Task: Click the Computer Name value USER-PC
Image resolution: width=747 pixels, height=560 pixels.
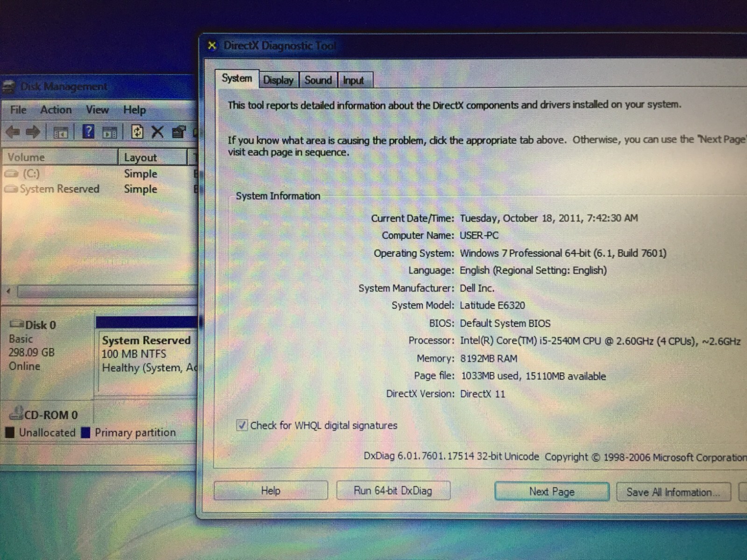Action: click(x=479, y=235)
